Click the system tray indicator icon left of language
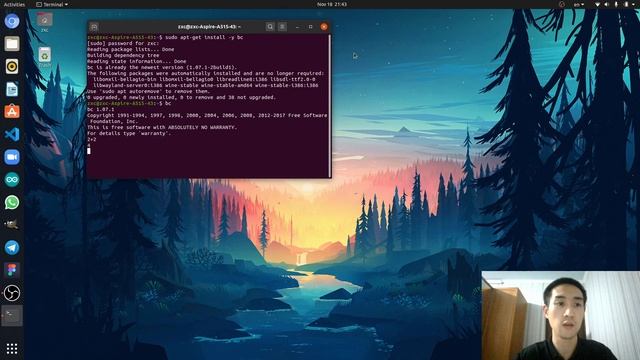This screenshot has width=640, height=360. click(562, 4)
